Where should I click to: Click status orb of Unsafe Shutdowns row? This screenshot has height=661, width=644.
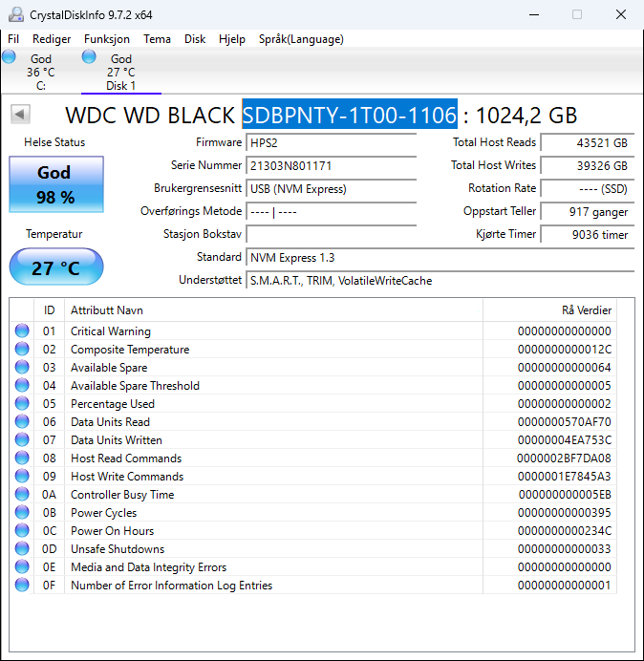22,548
